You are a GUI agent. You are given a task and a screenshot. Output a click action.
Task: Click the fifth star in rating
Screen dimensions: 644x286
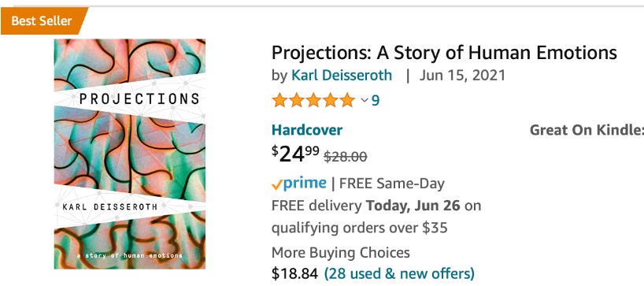tap(347, 100)
